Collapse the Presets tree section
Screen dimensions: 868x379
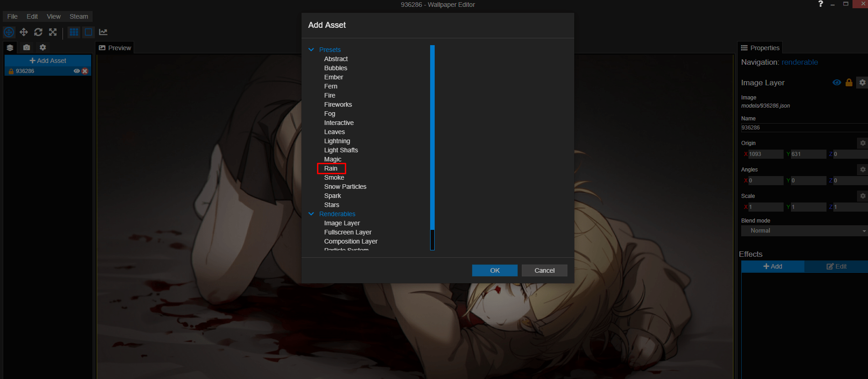coord(311,50)
